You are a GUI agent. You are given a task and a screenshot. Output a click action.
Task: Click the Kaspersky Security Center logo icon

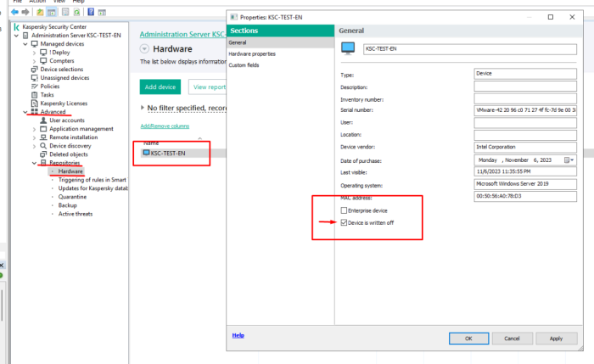click(x=16, y=27)
